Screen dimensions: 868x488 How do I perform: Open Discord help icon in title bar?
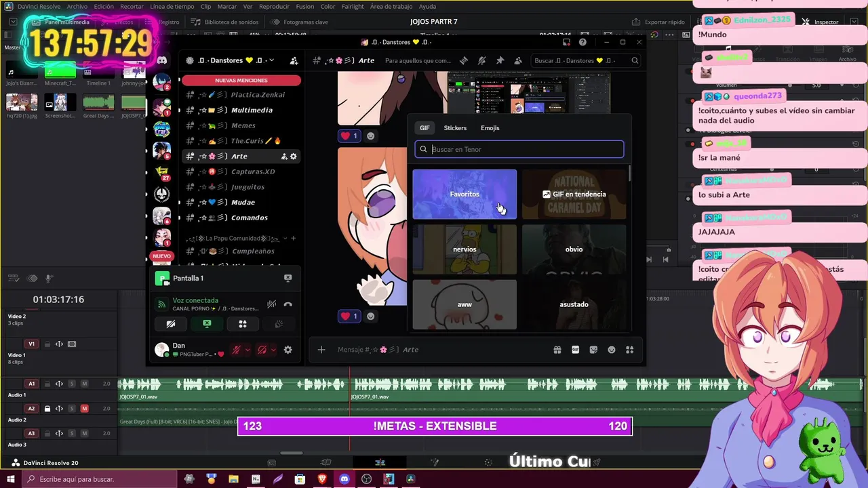[x=583, y=42]
